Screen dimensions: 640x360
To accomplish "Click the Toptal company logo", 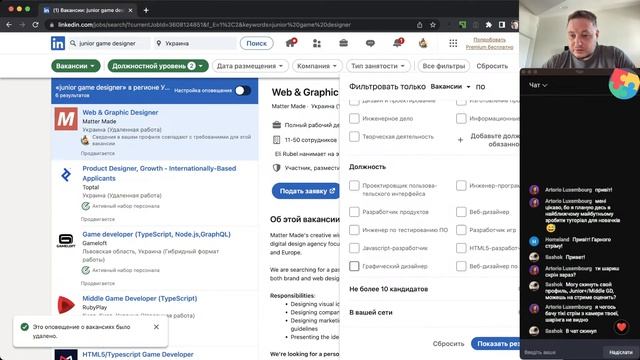I will click(x=66, y=175).
